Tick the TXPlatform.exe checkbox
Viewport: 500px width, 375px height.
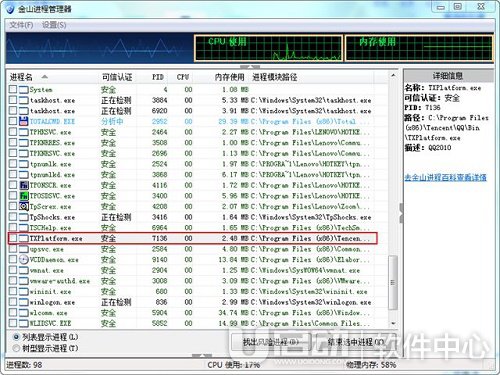pyautogui.click(x=13, y=238)
